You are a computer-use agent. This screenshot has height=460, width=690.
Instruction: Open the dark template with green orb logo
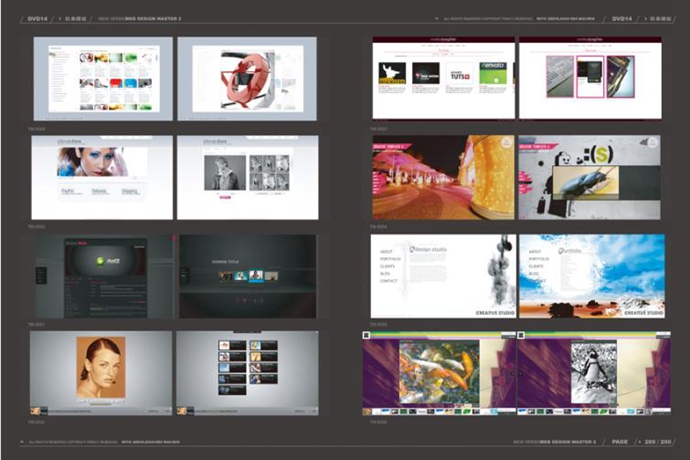pos(105,276)
